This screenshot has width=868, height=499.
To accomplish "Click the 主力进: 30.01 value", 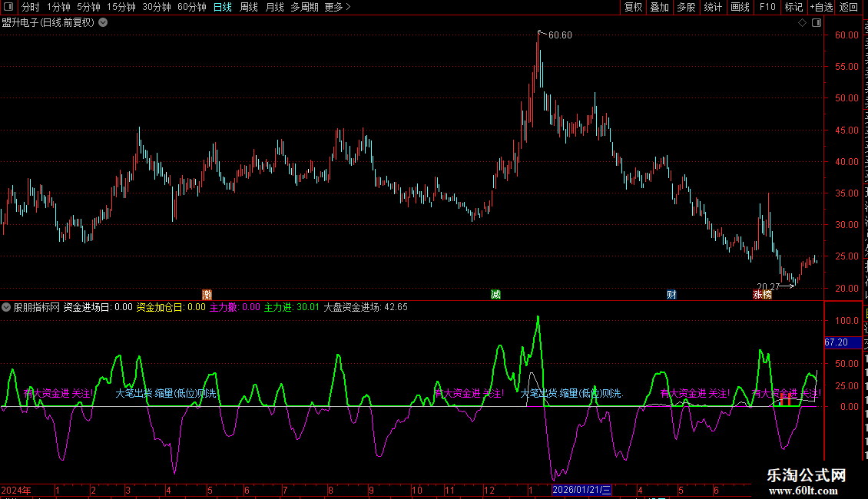I will point(292,307).
